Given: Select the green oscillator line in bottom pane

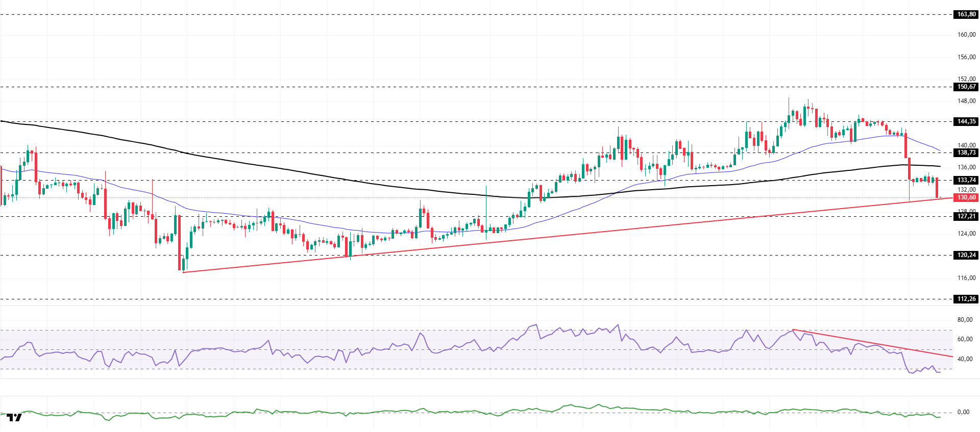Looking at the screenshot, I should 510,410.
